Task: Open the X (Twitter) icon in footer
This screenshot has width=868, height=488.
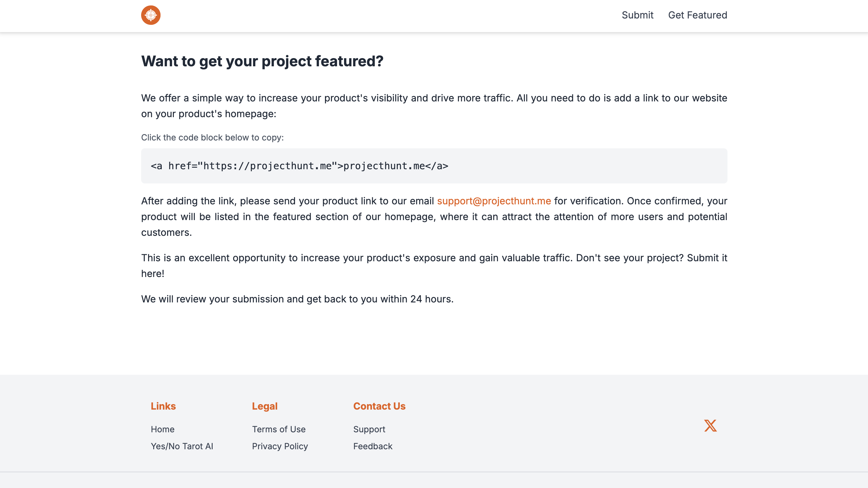Action: tap(710, 426)
